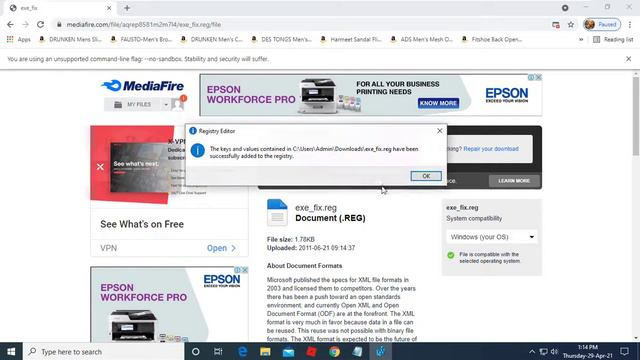Switch to Chrome on the taskbar
Screen dimensions: 640x360
(334, 351)
